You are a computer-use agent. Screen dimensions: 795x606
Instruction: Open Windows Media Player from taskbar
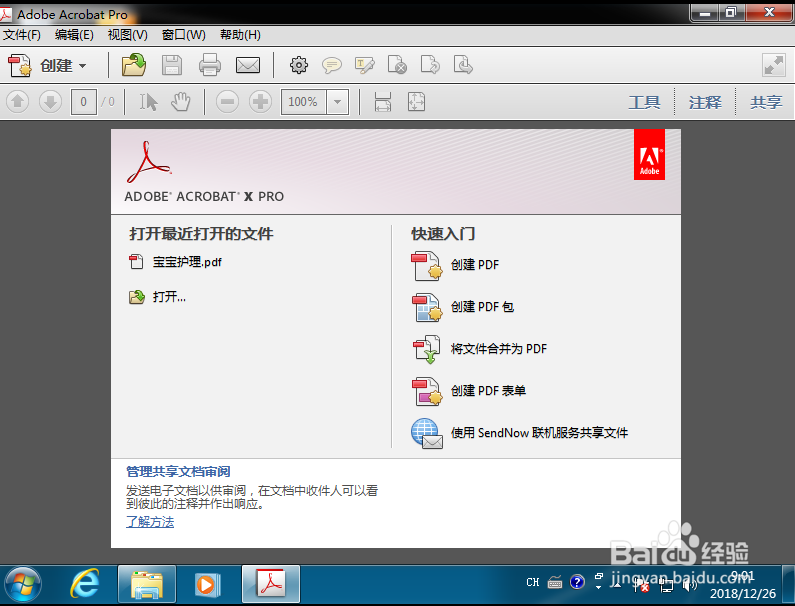tap(208, 585)
